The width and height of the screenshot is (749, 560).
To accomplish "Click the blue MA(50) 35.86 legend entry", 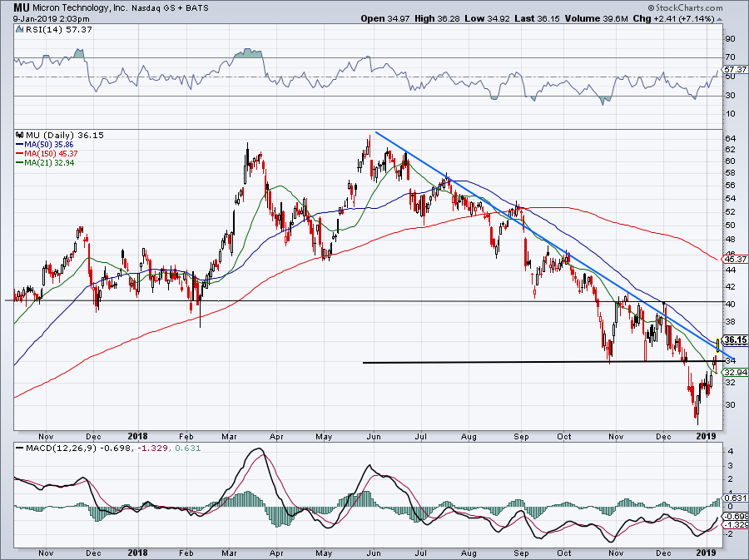I will coord(44,144).
